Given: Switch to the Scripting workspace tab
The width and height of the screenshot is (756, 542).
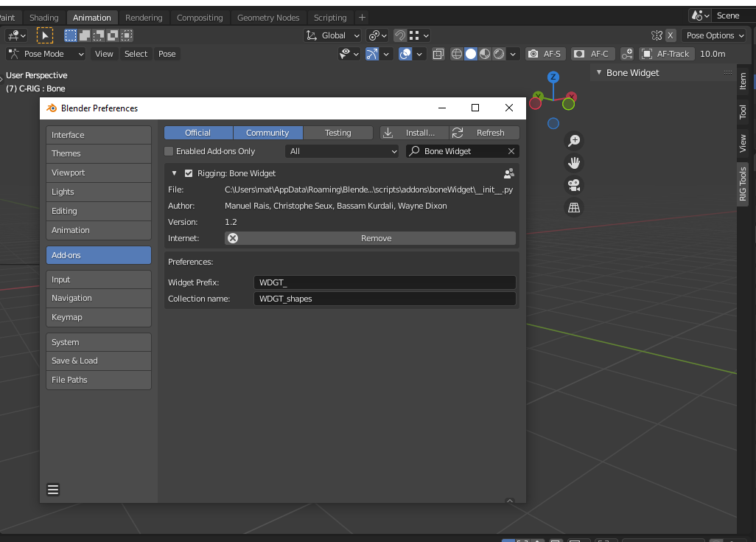Looking at the screenshot, I should [x=330, y=17].
